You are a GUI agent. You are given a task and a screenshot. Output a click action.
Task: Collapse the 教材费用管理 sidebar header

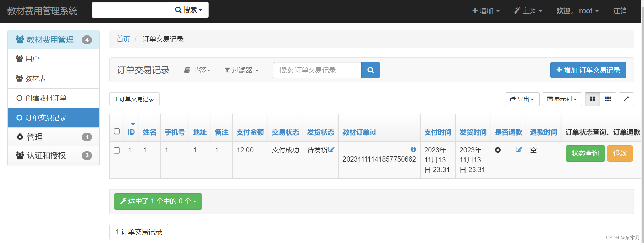53,40
